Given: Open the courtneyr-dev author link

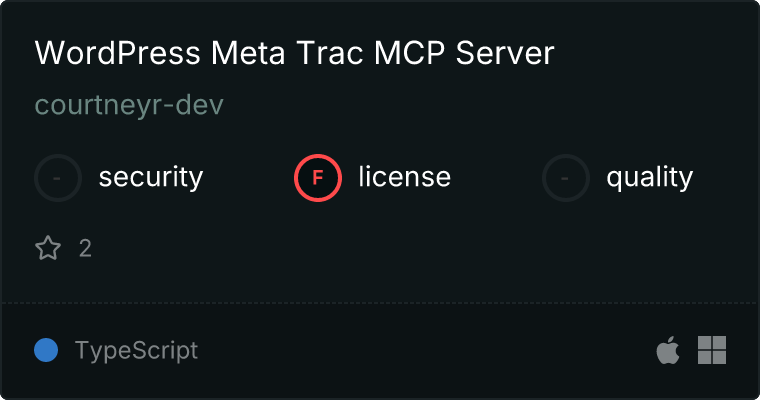Looking at the screenshot, I should [x=129, y=105].
